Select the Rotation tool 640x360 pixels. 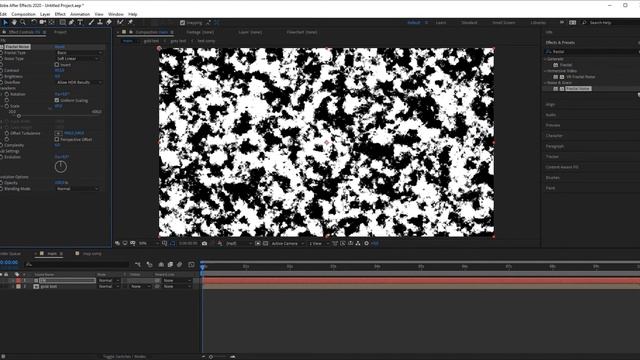pos(34,22)
